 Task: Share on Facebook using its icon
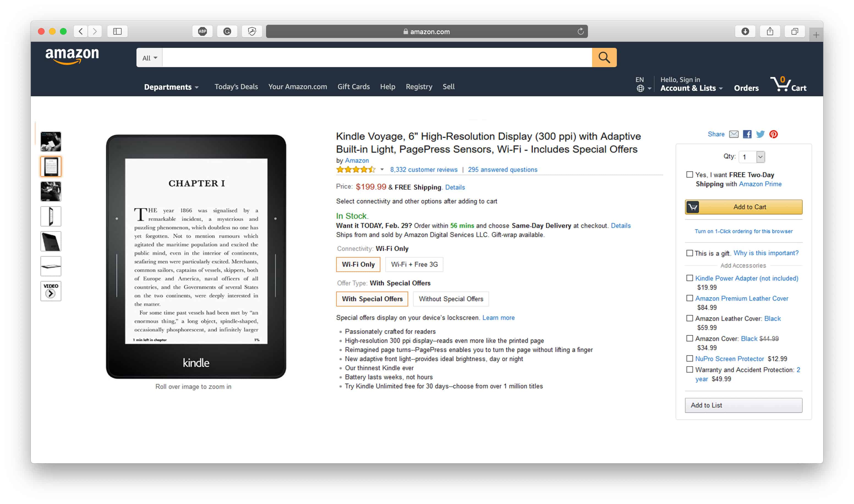coord(747,134)
